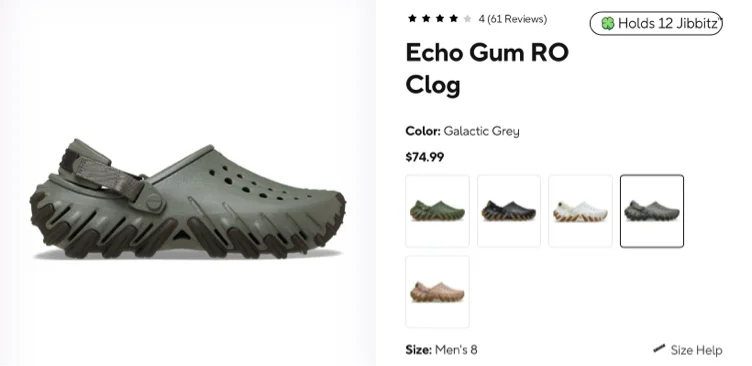Click the main grey clog product image
Image resolution: width=752 pixels, height=366 pixels.
[188, 200]
